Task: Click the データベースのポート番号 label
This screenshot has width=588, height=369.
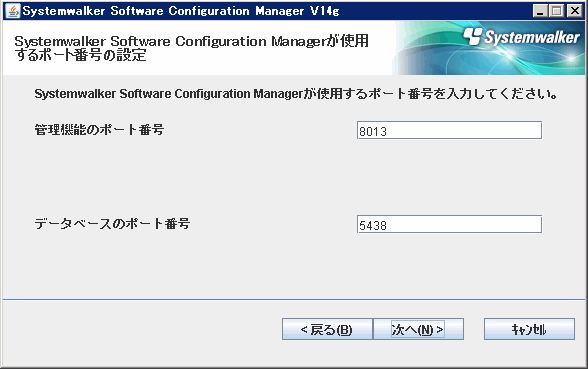Action: [x=112, y=224]
